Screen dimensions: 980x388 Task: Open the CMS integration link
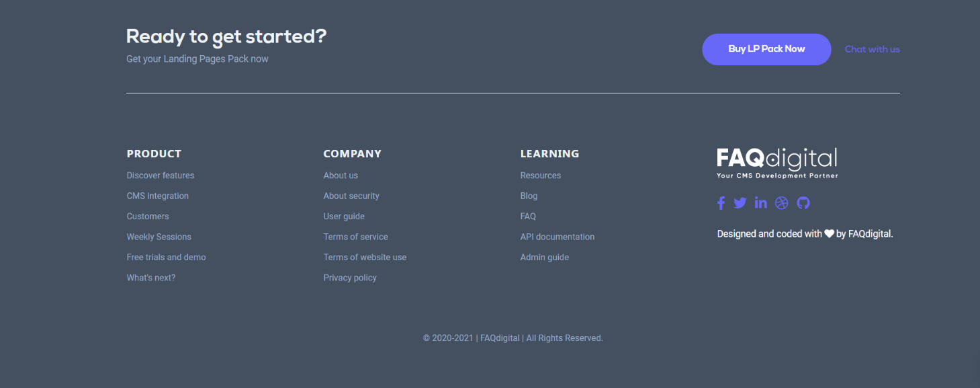pyautogui.click(x=158, y=196)
